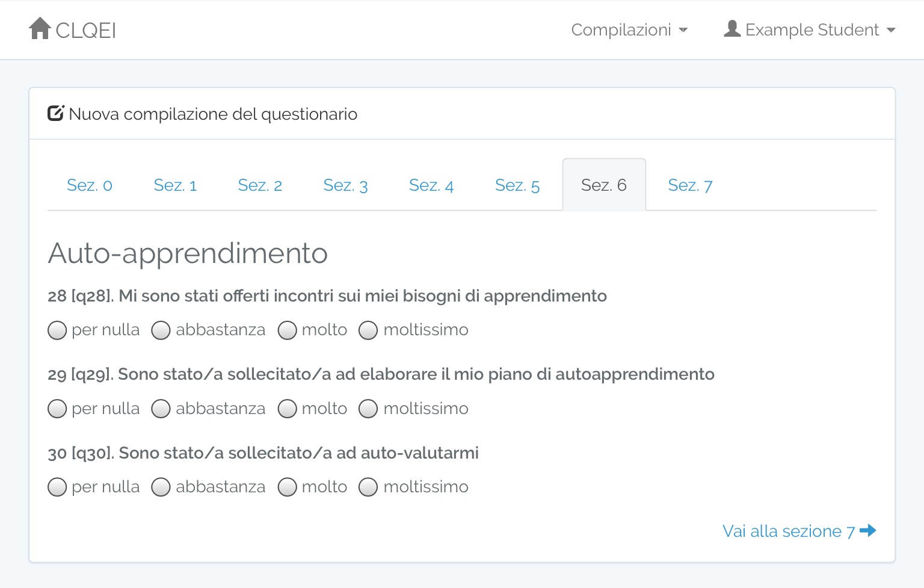Open the Sez. 5 tab
The image size is (924, 588).
517,185
